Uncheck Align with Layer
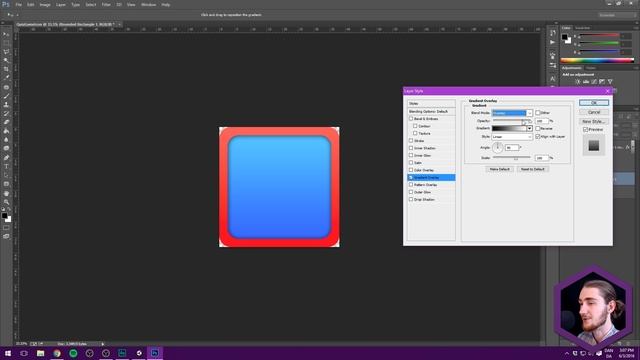The image size is (640, 360). click(x=538, y=137)
